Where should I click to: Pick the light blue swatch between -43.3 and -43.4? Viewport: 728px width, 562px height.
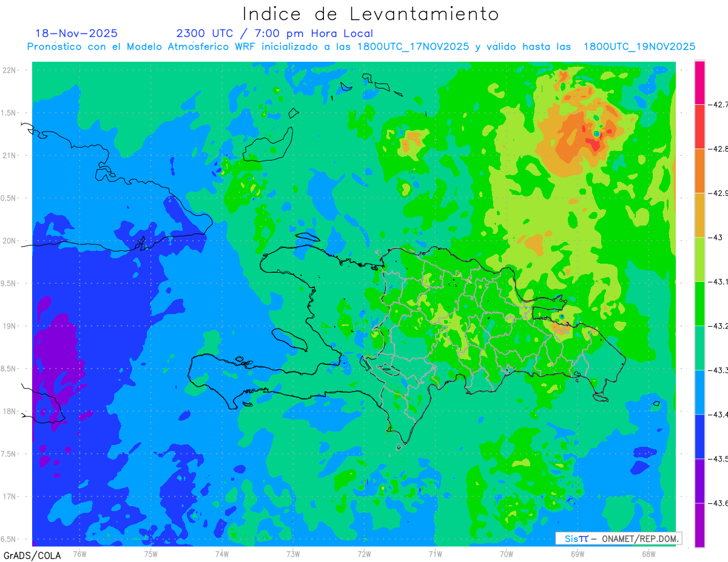699,392
